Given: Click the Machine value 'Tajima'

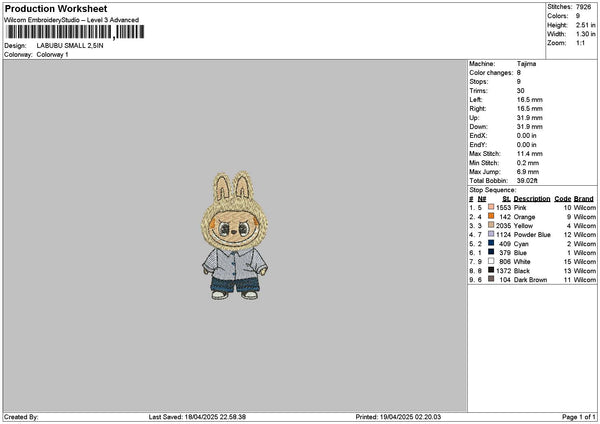Looking at the screenshot, I should tap(526, 64).
